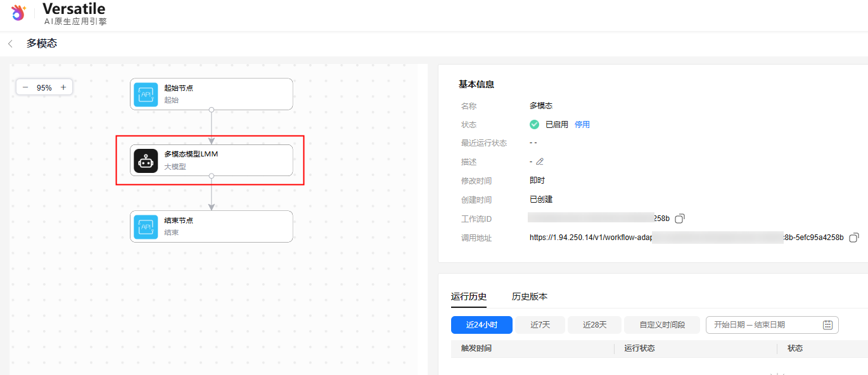Click the 95% zoom level text
Viewport: 868px width, 375px height.
click(44, 88)
